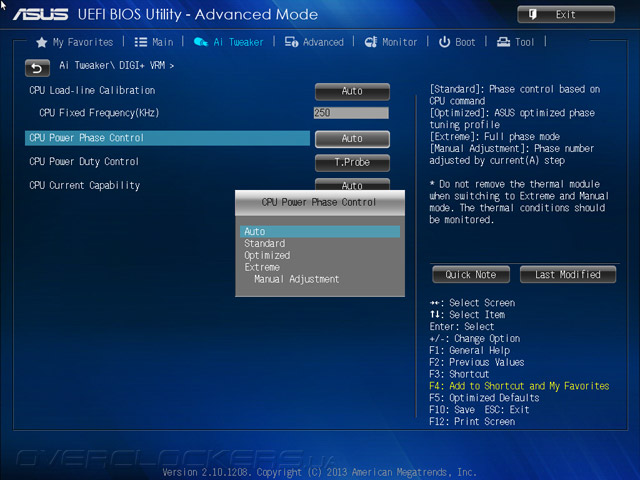Open the Advanced tab
The width and height of the screenshot is (640, 480).
coord(314,42)
